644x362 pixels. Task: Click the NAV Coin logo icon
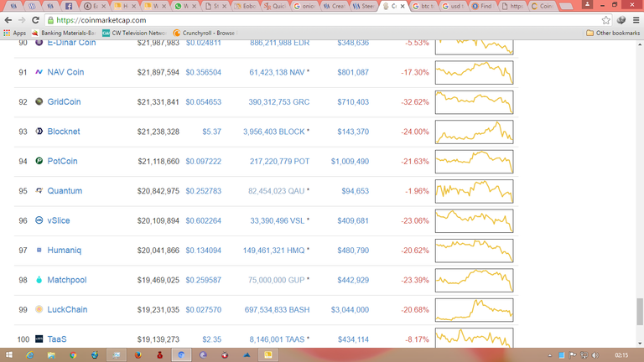pos(39,72)
